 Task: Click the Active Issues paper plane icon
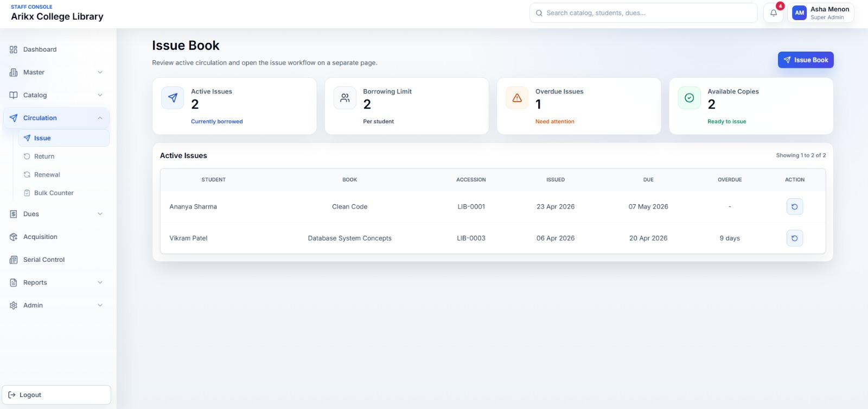[173, 98]
